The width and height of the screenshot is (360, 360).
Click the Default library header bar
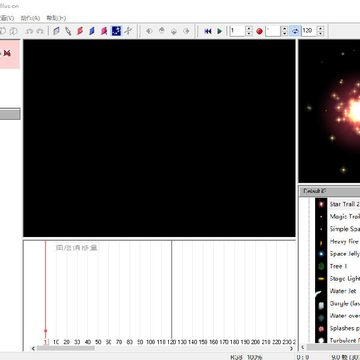click(329, 191)
